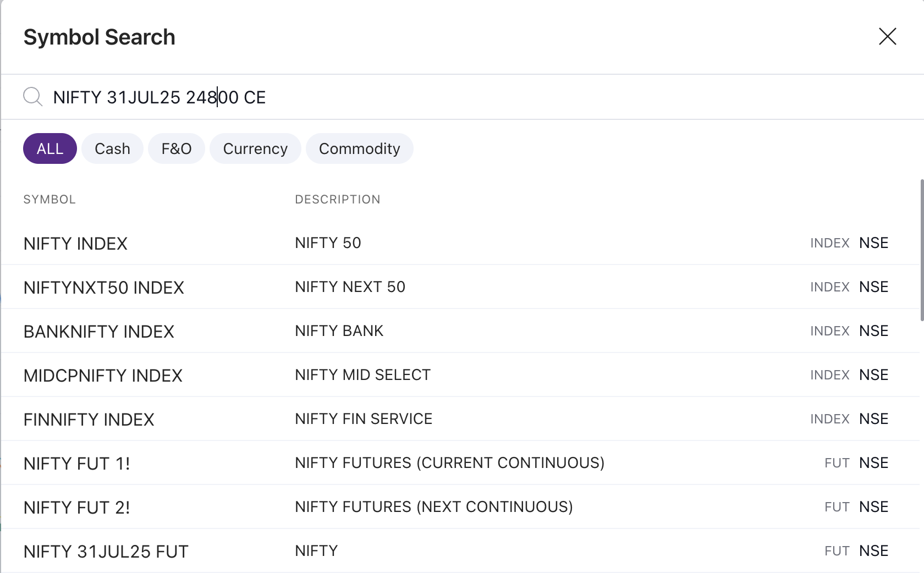Filter results by F&O

coord(176,148)
